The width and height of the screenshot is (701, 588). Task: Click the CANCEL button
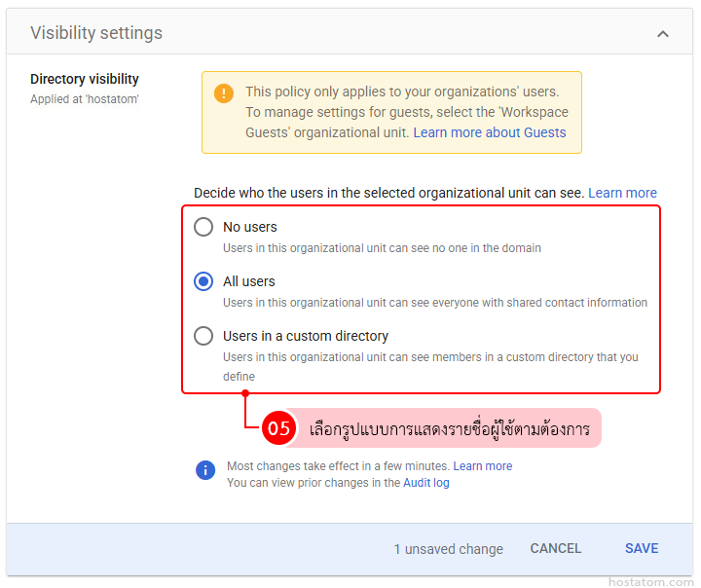click(x=556, y=548)
